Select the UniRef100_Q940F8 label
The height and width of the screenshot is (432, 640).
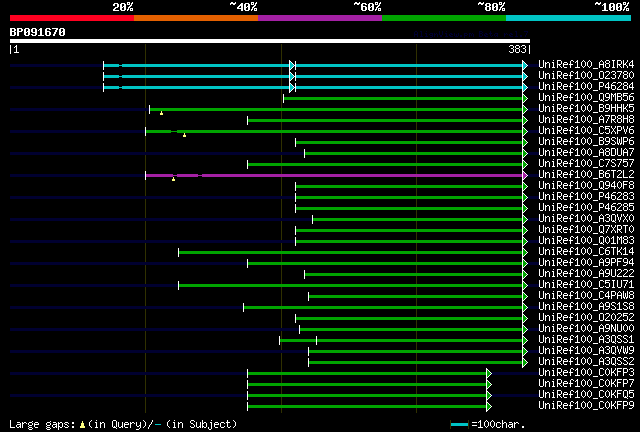(586, 186)
